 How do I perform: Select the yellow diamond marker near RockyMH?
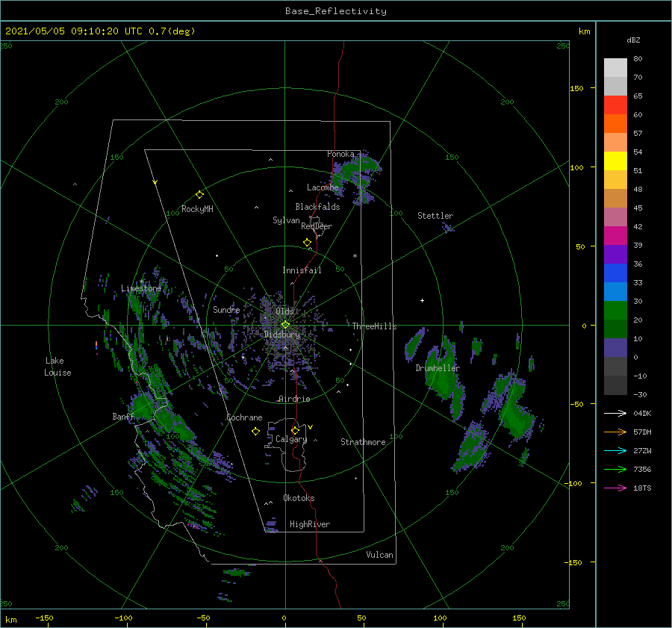199,195
